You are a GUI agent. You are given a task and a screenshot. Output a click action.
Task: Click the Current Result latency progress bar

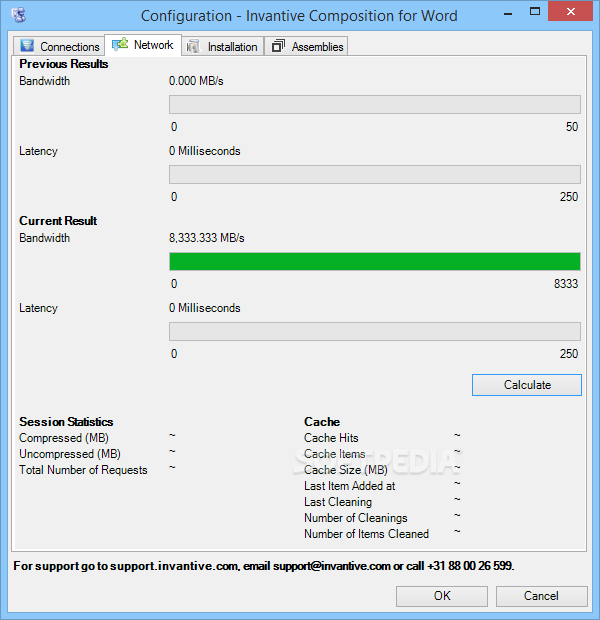[375, 331]
